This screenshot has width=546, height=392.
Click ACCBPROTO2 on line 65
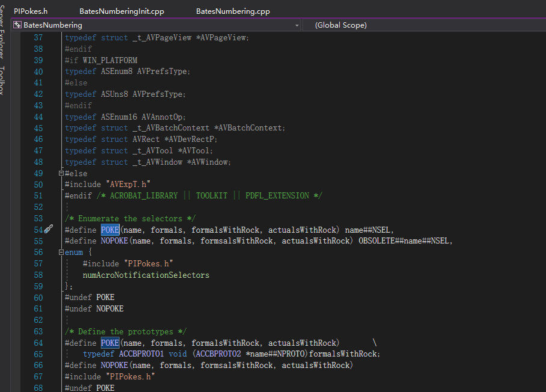pyautogui.click(x=218, y=354)
